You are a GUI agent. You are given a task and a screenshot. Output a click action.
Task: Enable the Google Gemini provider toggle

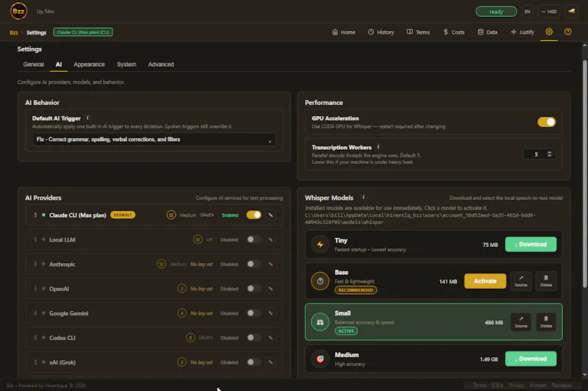254,313
